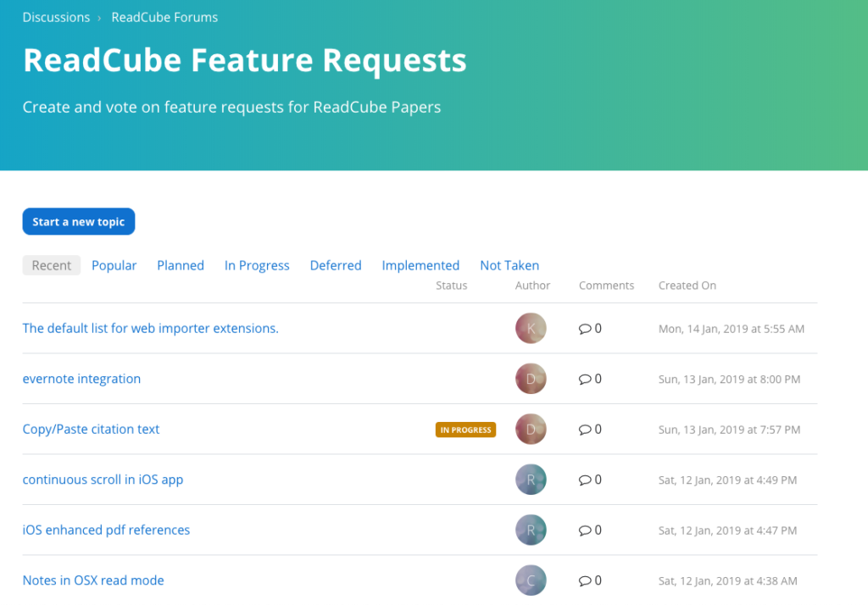The height and width of the screenshot is (605, 868).
Task: Click comment bubble icon on web importer row
Action: click(585, 329)
